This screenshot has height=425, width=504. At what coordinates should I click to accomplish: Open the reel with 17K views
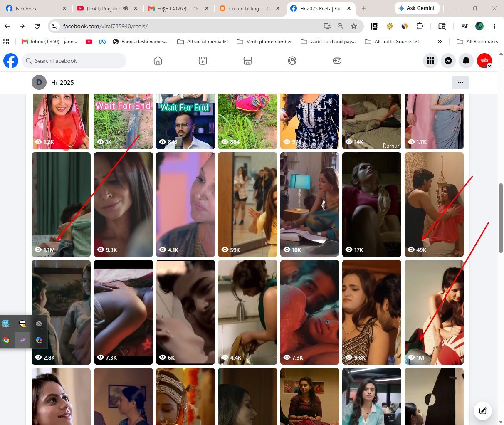point(372,204)
